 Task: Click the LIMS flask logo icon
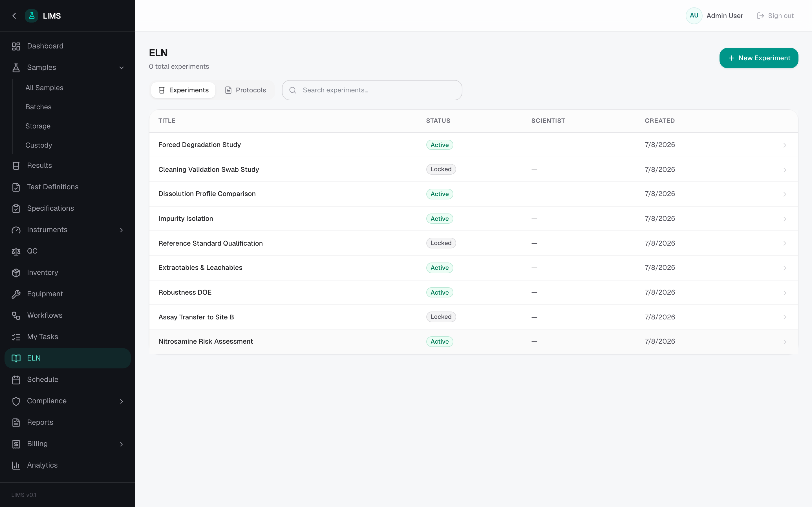(32, 16)
